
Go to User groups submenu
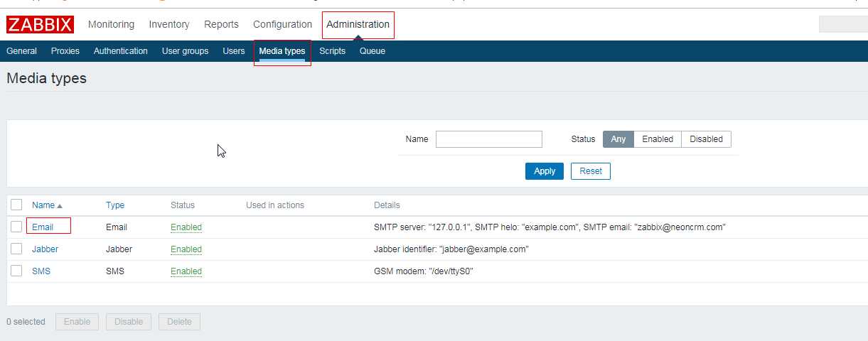point(185,51)
